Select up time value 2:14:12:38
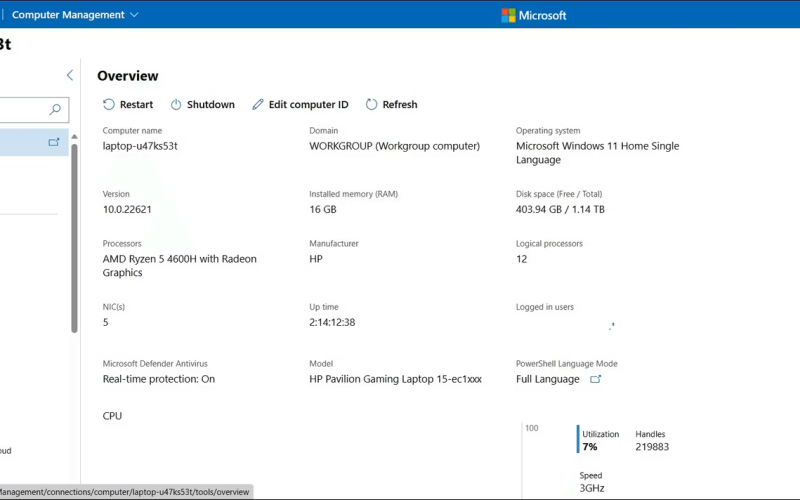The height and width of the screenshot is (500, 800). coord(332,322)
